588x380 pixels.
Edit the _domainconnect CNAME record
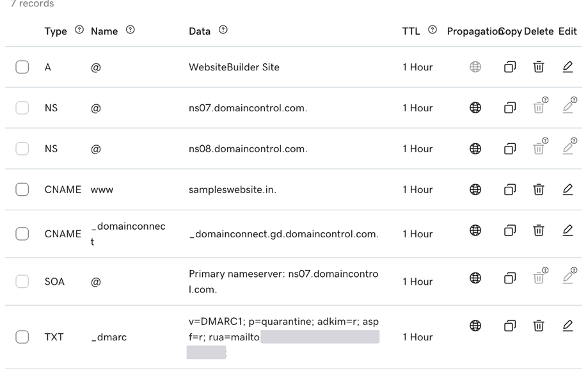pyautogui.click(x=568, y=230)
